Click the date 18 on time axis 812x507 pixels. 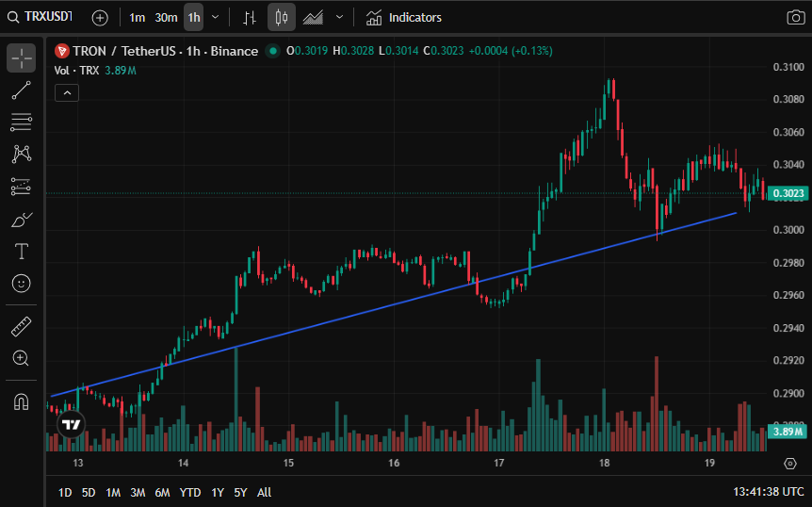pyautogui.click(x=605, y=463)
